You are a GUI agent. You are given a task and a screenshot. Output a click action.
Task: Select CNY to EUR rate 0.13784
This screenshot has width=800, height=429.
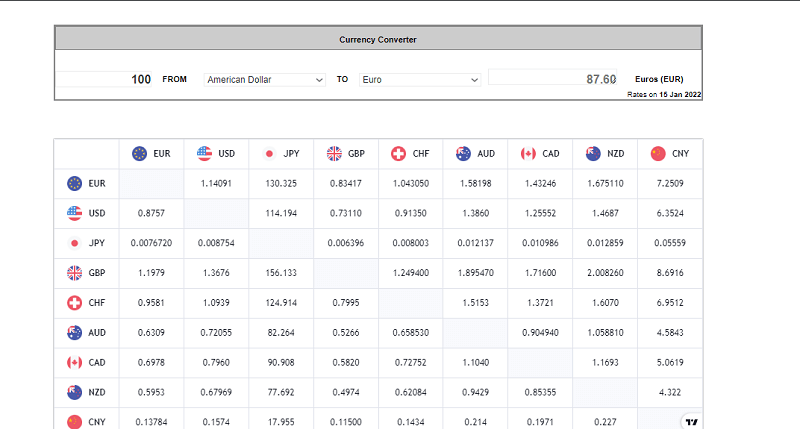[x=152, y=422]
